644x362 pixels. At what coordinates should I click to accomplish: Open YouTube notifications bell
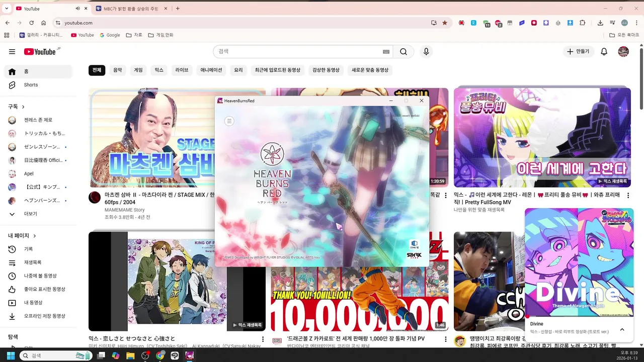(604, 51)
